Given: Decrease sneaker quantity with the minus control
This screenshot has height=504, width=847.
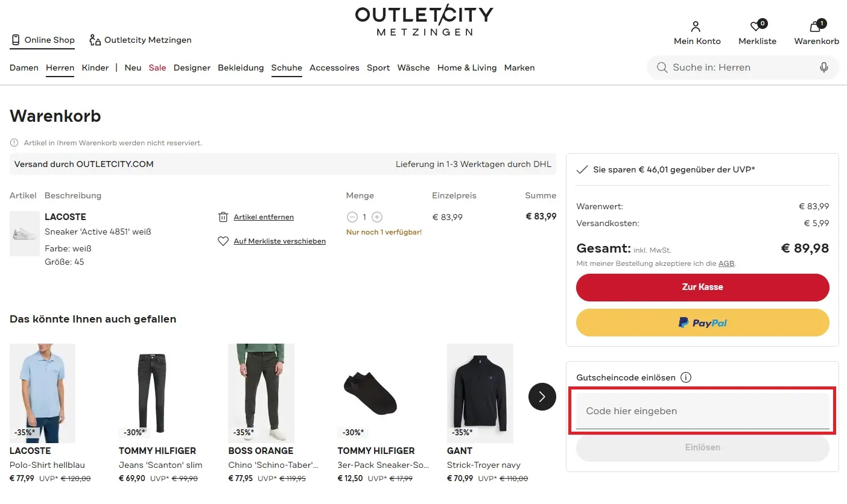Looking at the screenshot, I should (352, 216).
